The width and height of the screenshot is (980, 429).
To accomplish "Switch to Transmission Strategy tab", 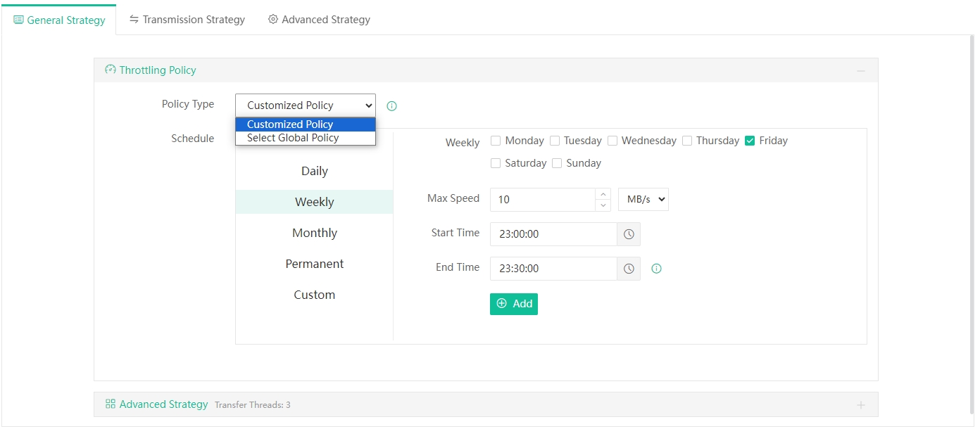I will (x=187, y=20).
